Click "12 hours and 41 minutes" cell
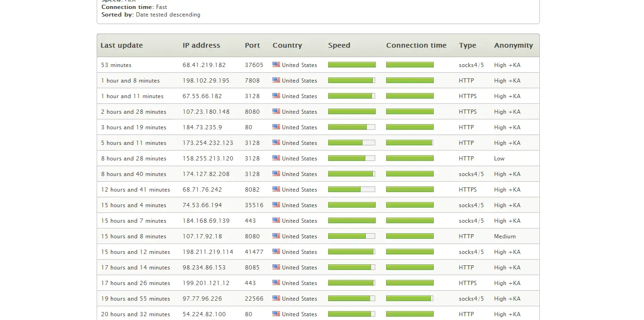The image size is (644, 320). (x=135, y=190)
